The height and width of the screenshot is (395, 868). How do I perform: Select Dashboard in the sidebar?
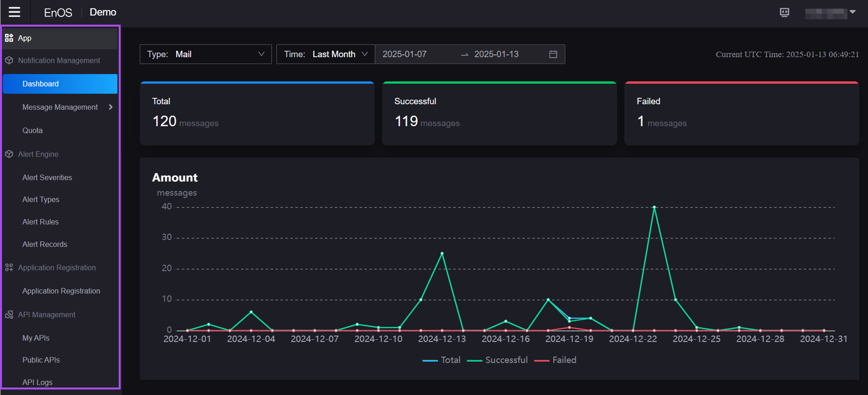tap(40, 84)
